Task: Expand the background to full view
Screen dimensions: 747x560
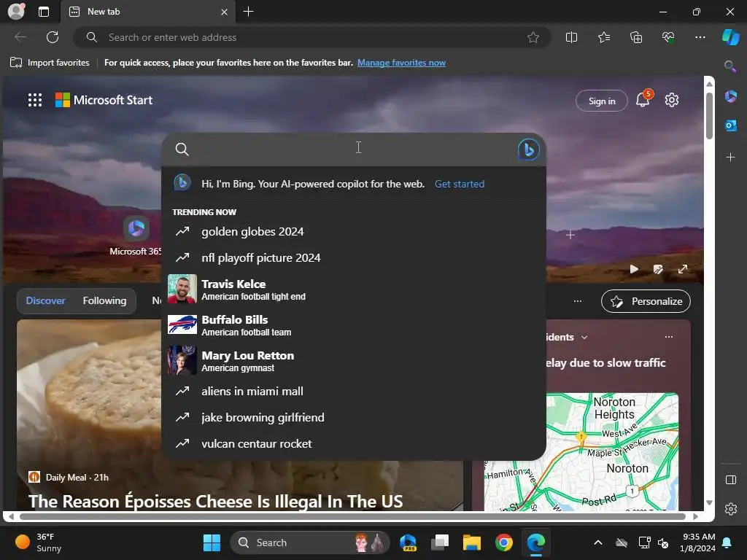Action: coord(683,270)
